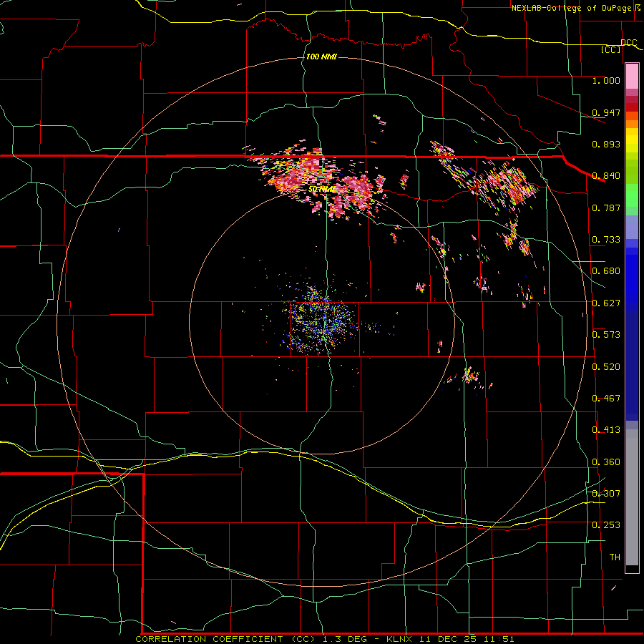Click the 0.307 color scale value
The image size is (644, 644).
(x=606, y=493)
